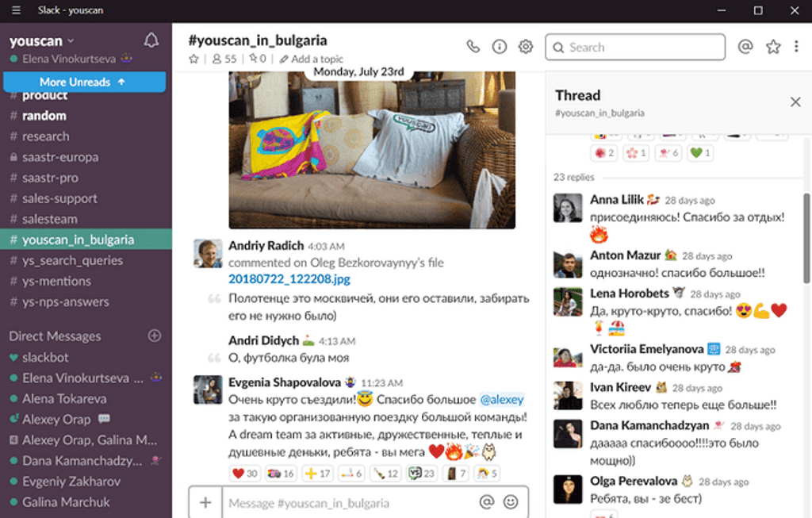Click the thread panel scrollbar
This screenshot has width=812, height=518.
click(x=806, y=238)
